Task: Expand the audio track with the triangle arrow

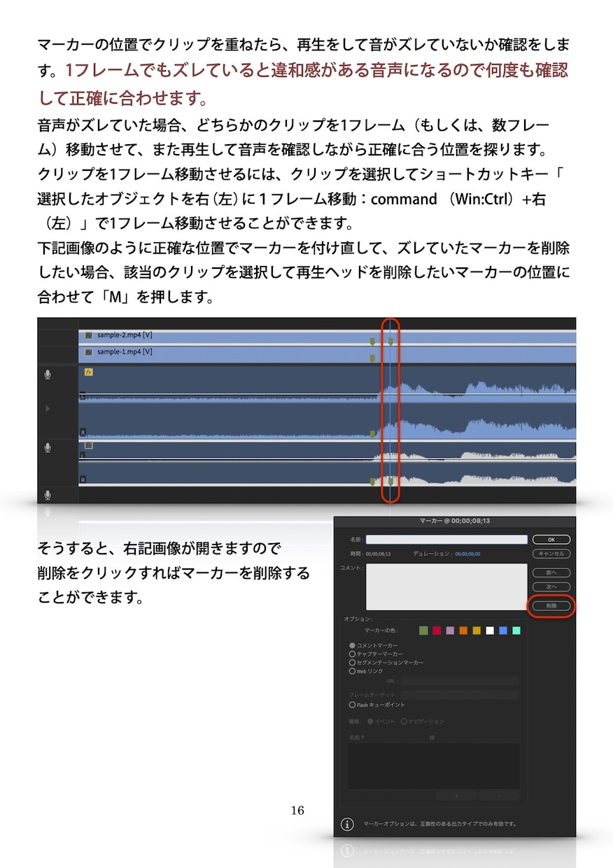Action: point(48,408)
